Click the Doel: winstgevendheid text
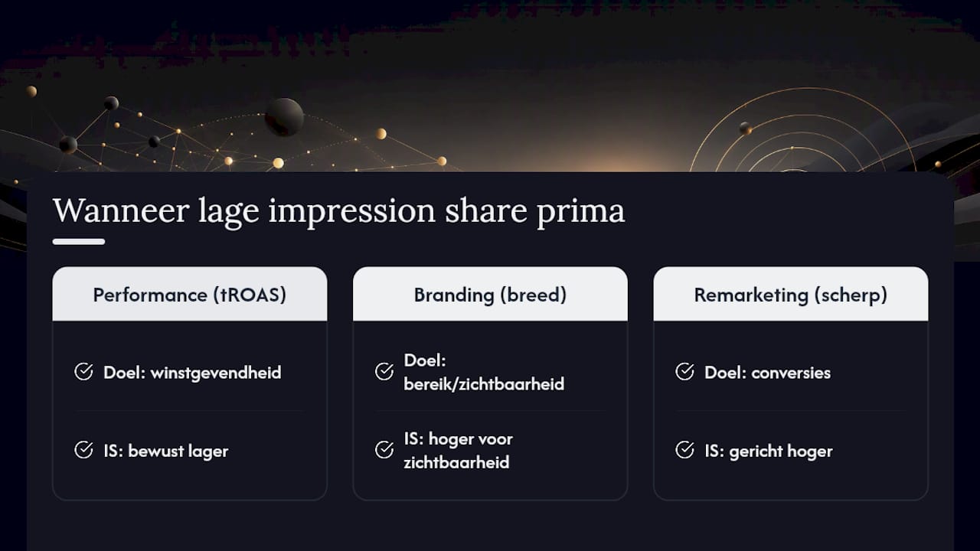The height and width of the screenshot is (551, 980). coord(192,373)
